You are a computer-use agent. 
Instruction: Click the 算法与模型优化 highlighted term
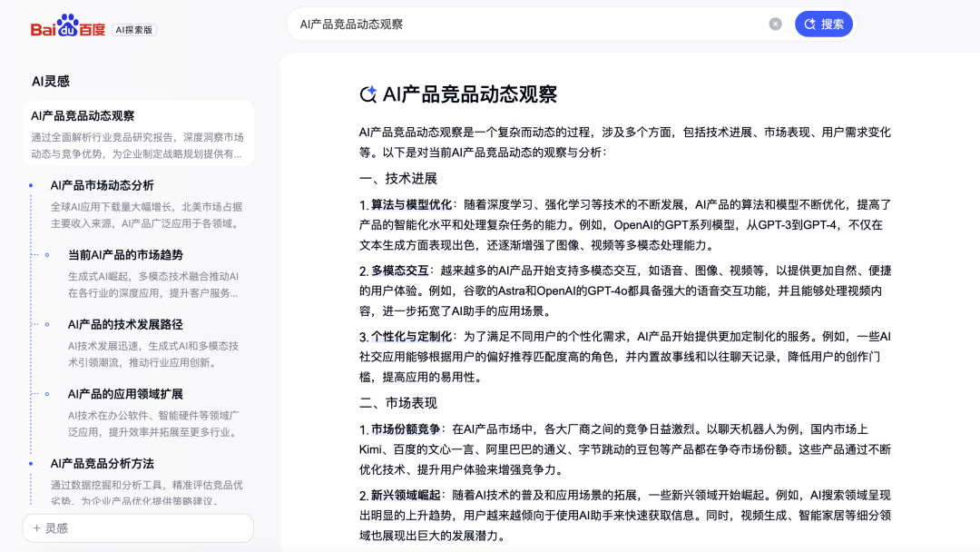[411, 205]
